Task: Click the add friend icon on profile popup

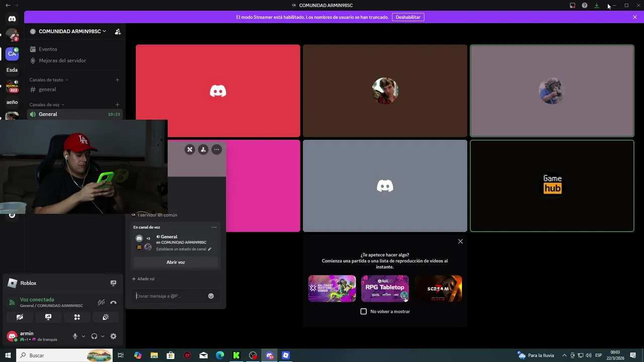Action: pyautogui.click(x=203, y=149)
